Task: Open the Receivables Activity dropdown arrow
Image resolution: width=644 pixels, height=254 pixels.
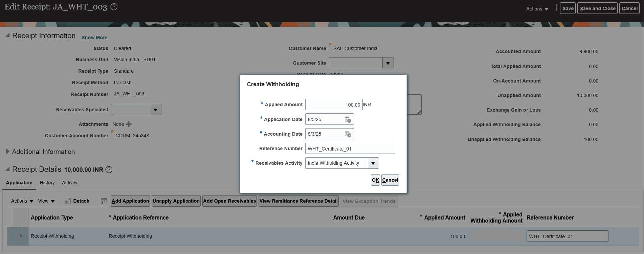Action: (x=373, y=163)
